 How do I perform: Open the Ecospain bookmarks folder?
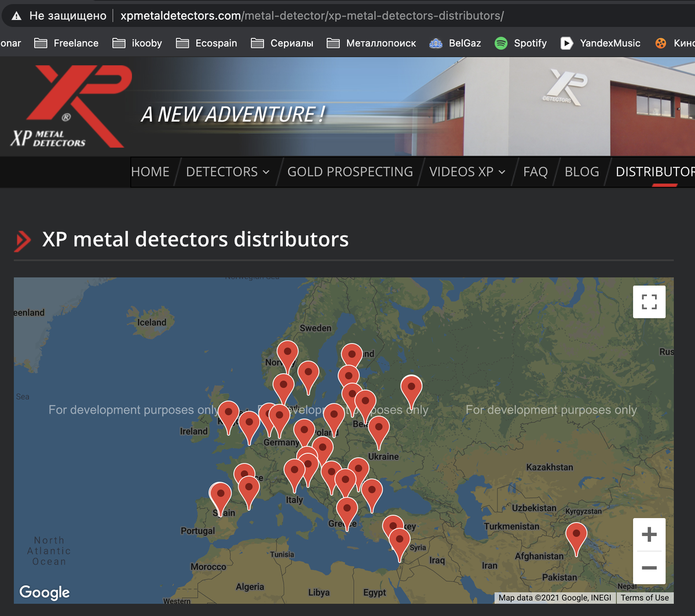[206, 43]
